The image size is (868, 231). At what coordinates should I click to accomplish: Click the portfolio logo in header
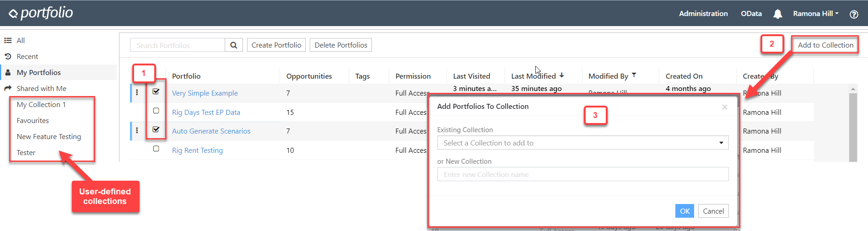point(41,13)
